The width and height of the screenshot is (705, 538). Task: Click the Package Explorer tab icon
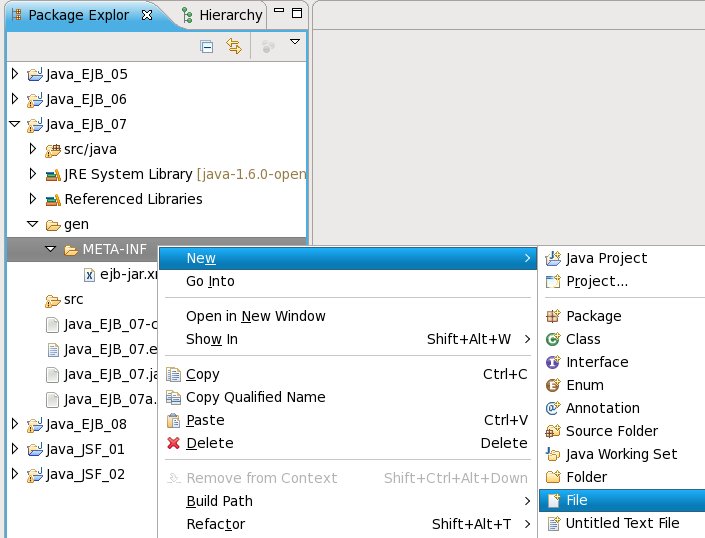click(17, 14)
